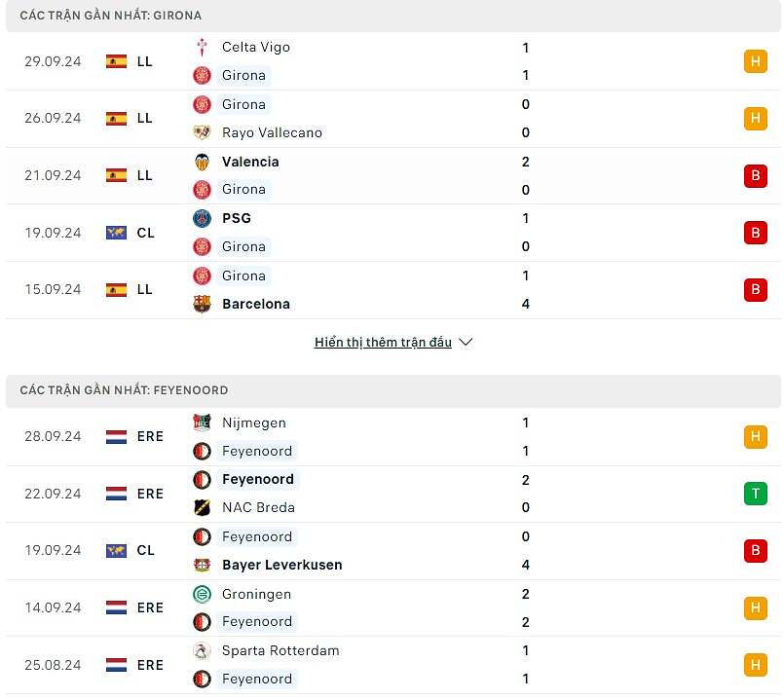The width and height of the screenshot is (784, 699).
Task: Click the Nijmegen club crest icon
Action: (203, 423)
